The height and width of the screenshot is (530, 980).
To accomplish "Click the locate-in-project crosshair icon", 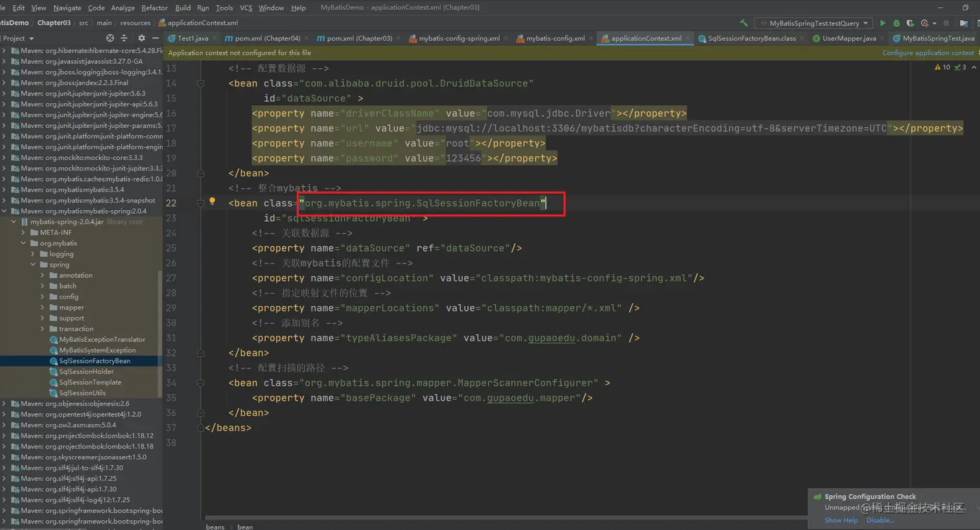I will coord(110,38).
